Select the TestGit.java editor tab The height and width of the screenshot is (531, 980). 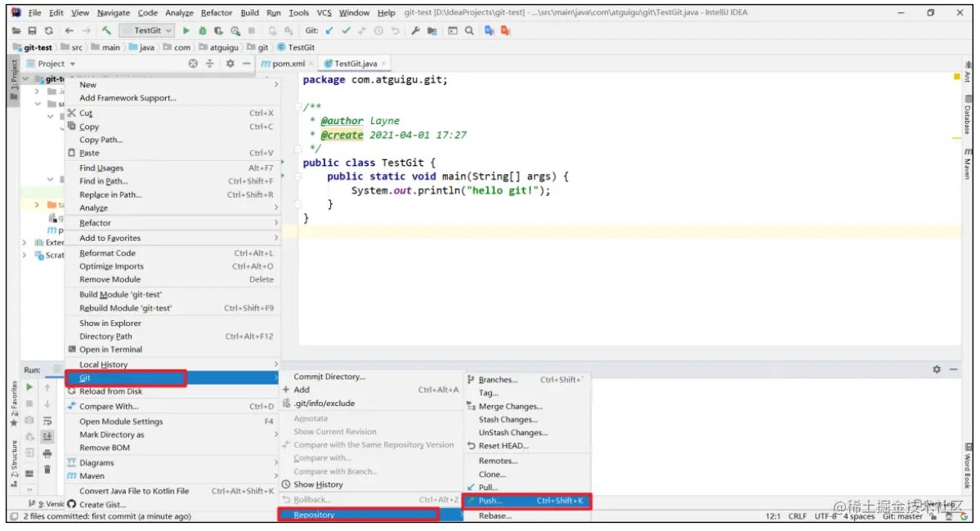pos(354,64)
